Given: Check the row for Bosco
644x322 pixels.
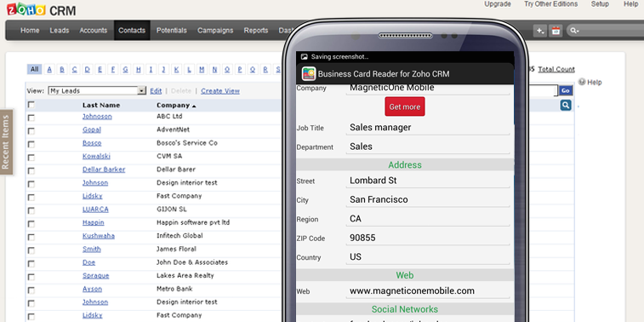Looking at the screenshot, I should pyautogui.click(x=31, y=144).
